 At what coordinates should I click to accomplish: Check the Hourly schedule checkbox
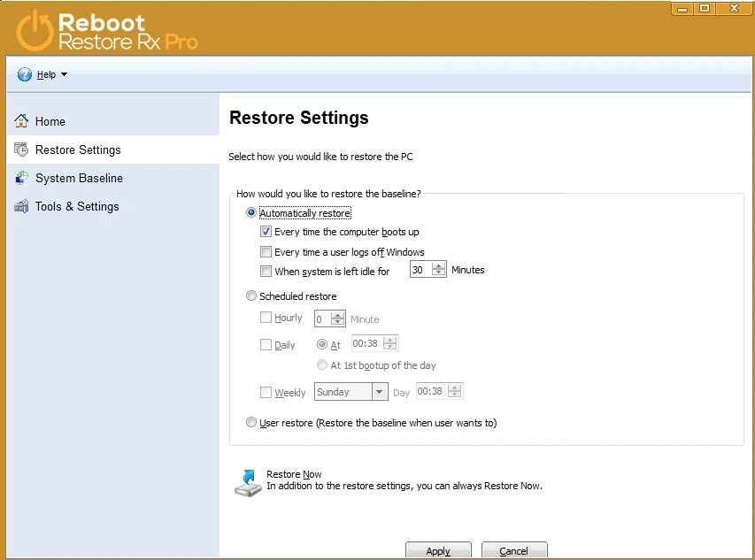[x=266, y=317]
